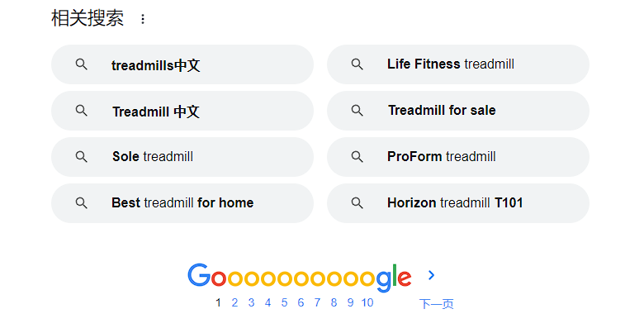Click the 下一页 next page link
Screen dimensions: 644x328
click(436, 304)
